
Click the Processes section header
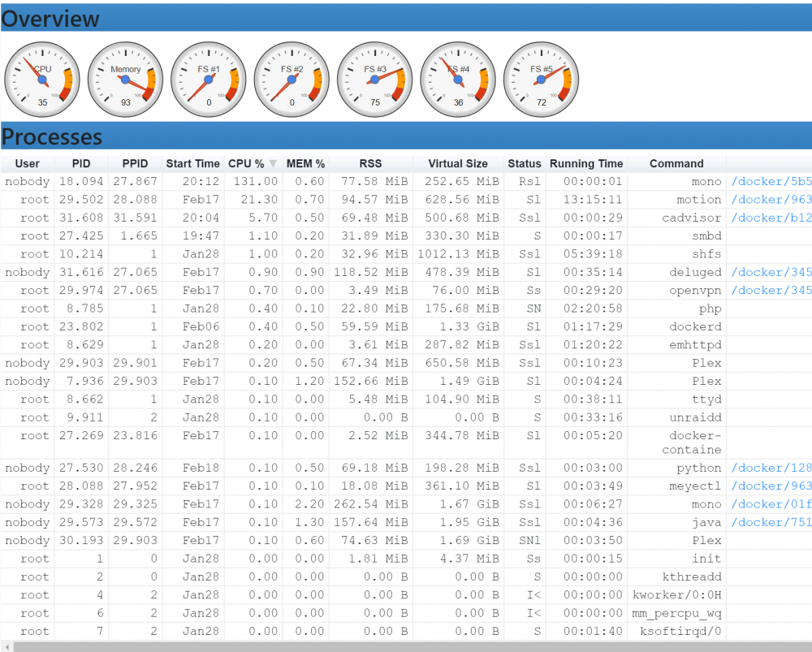tap(407, 136)
